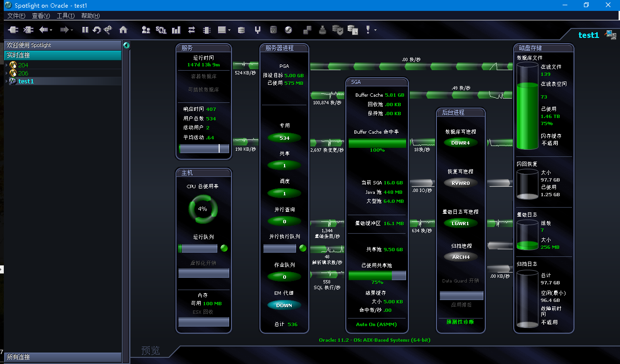Click the RVWR0 recovery writer button

461,183
